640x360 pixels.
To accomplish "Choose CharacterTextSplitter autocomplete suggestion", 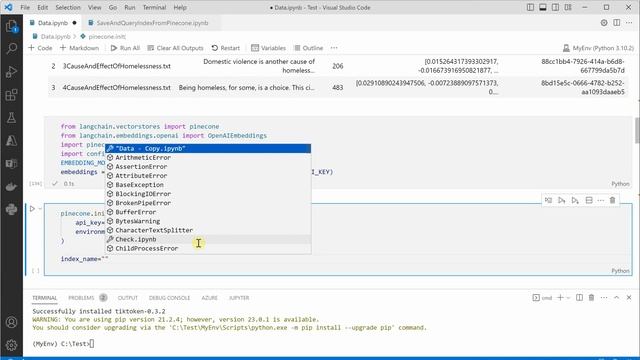I will (208, 230).
